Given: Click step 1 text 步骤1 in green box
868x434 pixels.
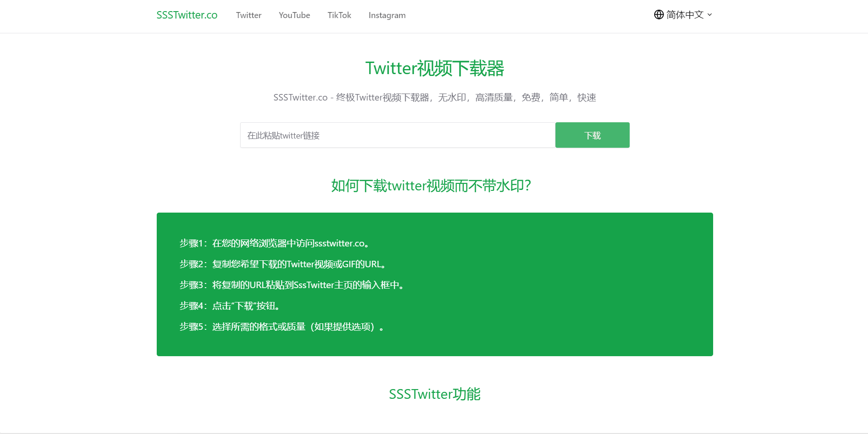Looking at the screenshot, I should pyautogui.click(x=274, y=243).
